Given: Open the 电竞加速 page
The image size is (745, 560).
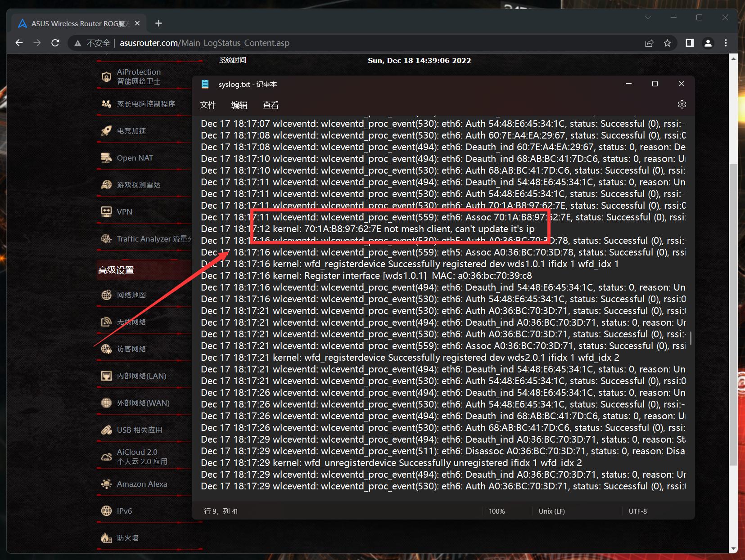Looking at the screenshot, I should coord(131,131).
